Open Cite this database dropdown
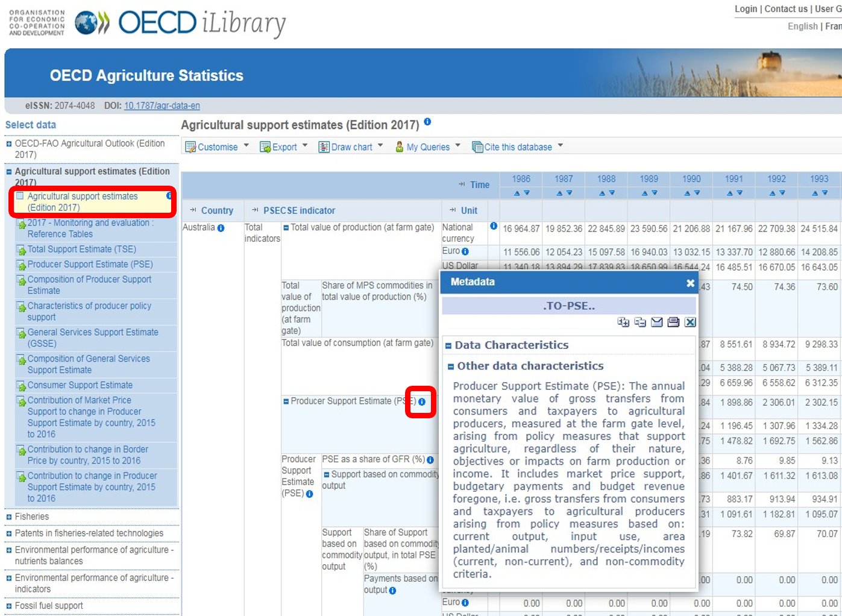The height and width of the screenshot is (616, 842). [x=518, y=146]
